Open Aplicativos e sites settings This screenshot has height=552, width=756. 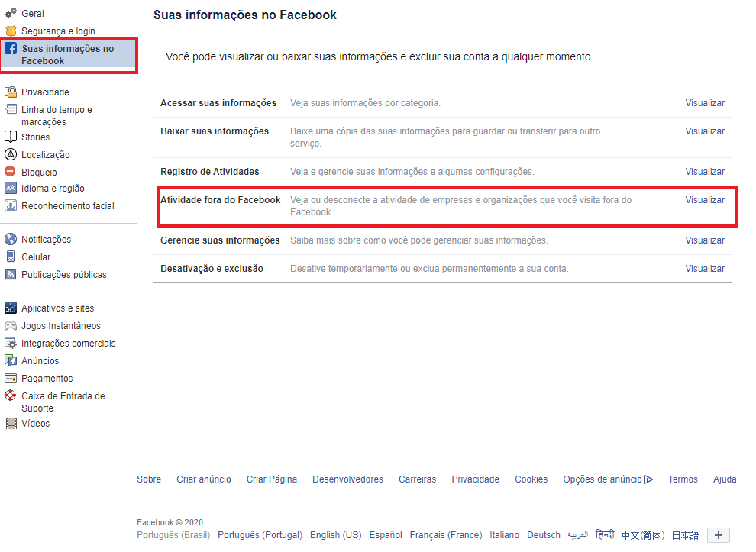(57, 308)
